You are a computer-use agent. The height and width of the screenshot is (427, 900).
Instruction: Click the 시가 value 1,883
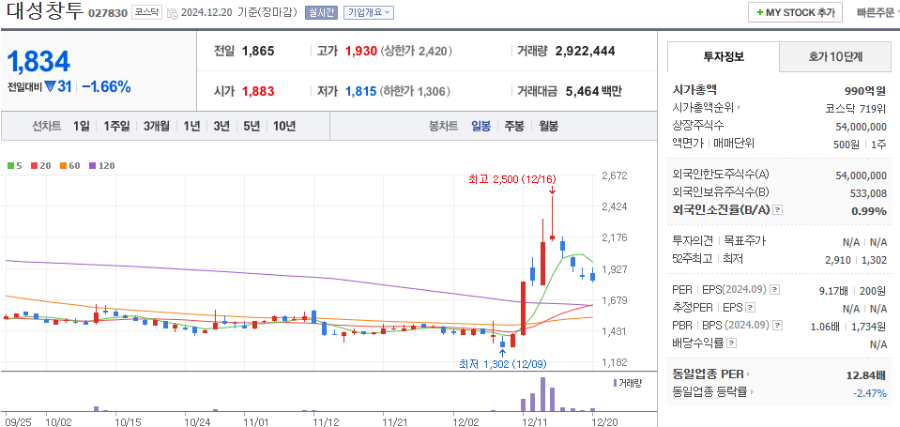258,91
